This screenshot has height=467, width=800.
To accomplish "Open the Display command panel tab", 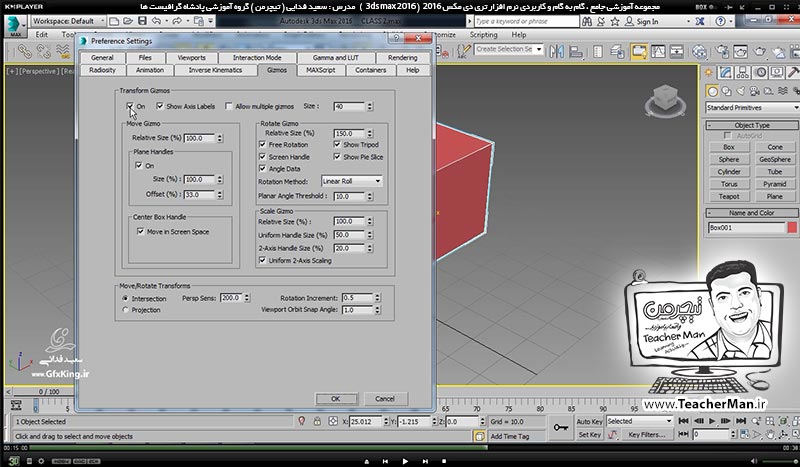I will click(x=777, y=72).
